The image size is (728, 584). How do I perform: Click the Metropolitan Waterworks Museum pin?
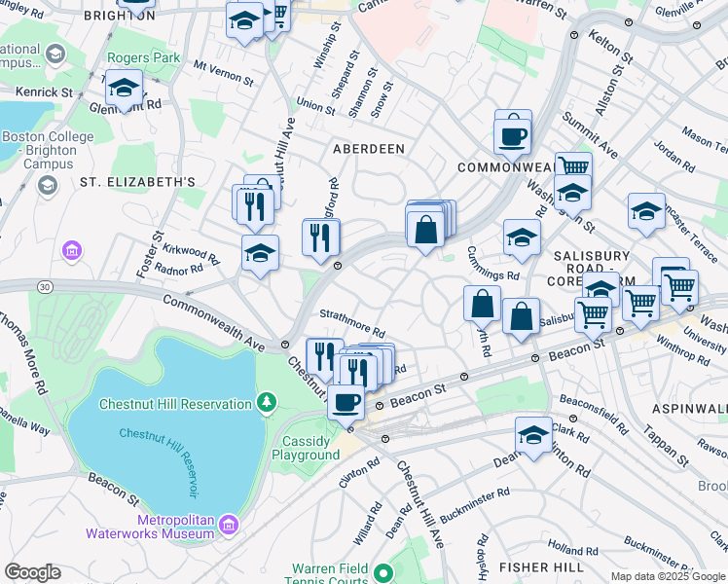click(229, 525)
